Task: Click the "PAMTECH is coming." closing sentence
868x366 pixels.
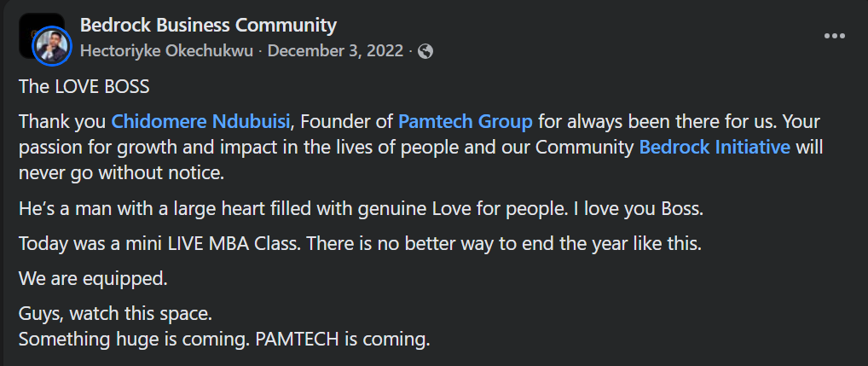Action: pyautogui.click(x=341, y=339)
